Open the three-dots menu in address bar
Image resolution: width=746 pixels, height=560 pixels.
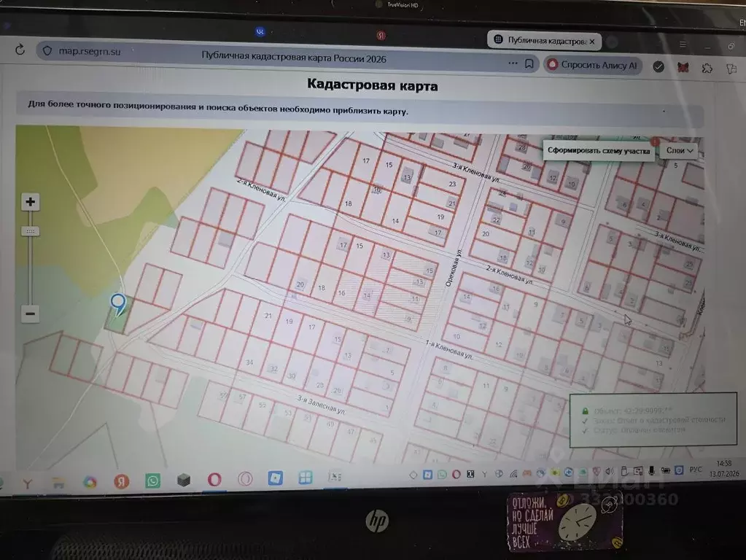click(x=513, y=63)
